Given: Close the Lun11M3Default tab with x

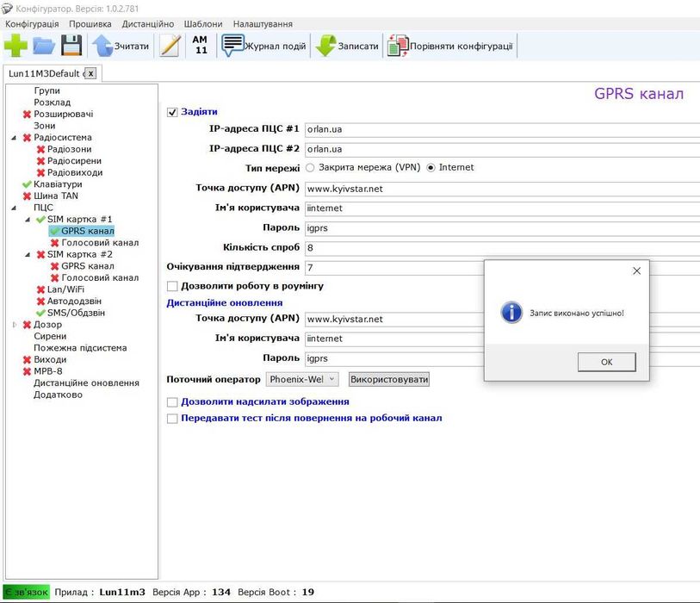Looking at the screenshot, I should (90, 74).
